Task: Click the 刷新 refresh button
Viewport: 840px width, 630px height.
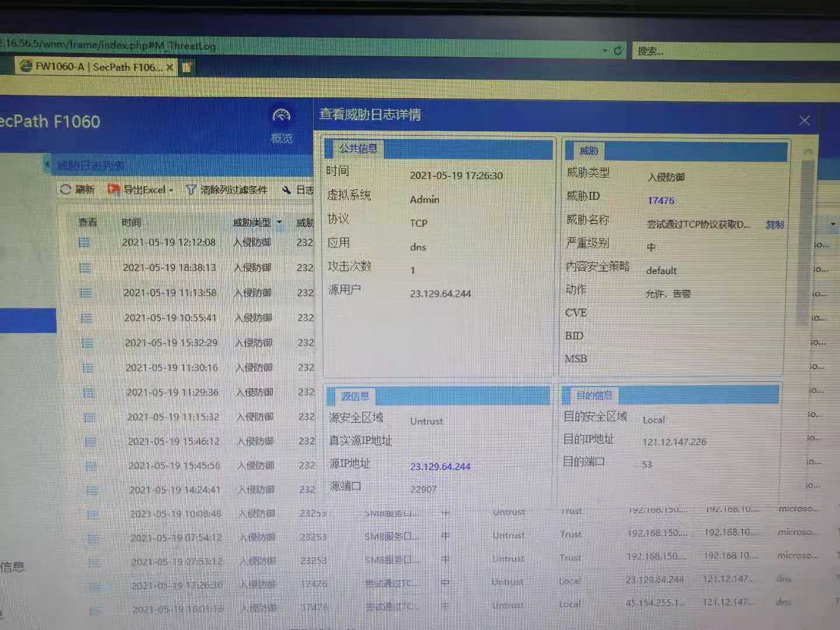Action: coord(77,189)
